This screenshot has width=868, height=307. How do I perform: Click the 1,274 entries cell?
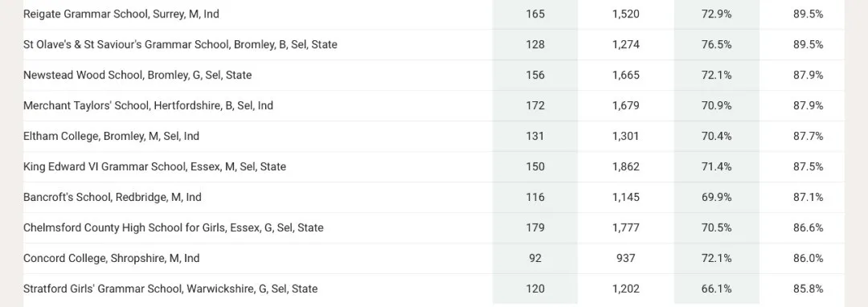(625, 45)
